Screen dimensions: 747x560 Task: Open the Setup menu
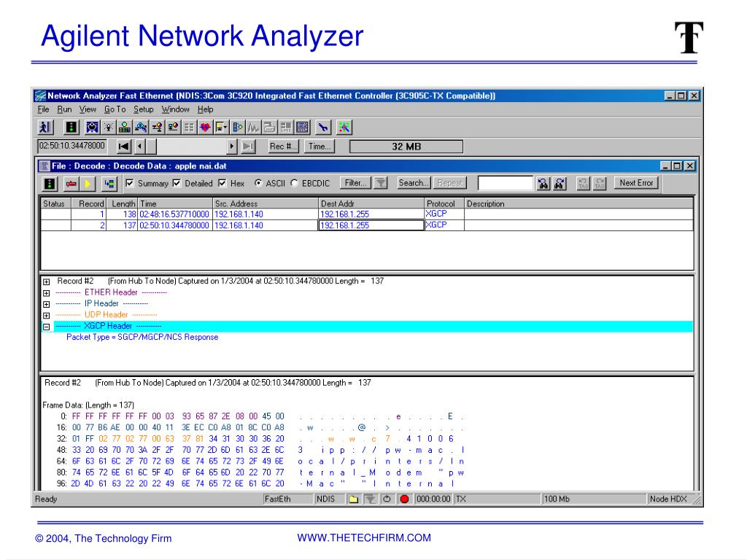click(x=144, y=109)
